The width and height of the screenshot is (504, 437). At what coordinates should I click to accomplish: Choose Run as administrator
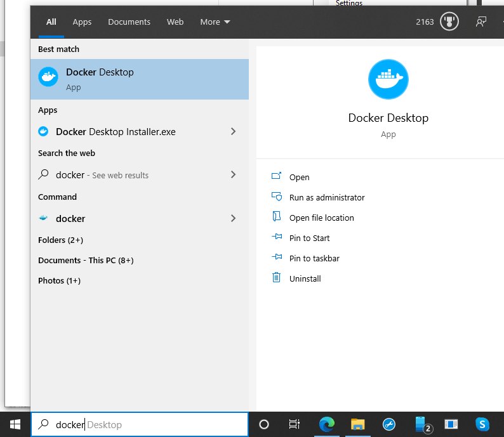(x=327, y=197)
